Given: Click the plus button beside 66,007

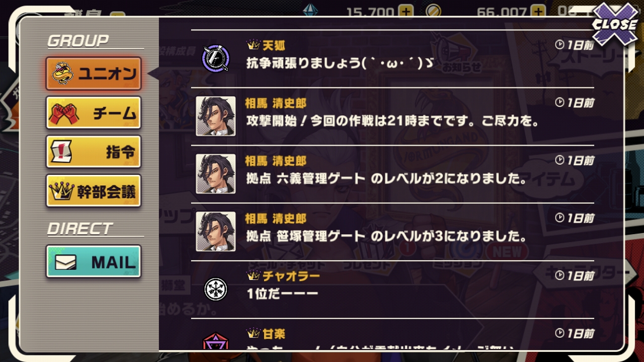Looking at the screenshot, I should click(x=538, y=11).
